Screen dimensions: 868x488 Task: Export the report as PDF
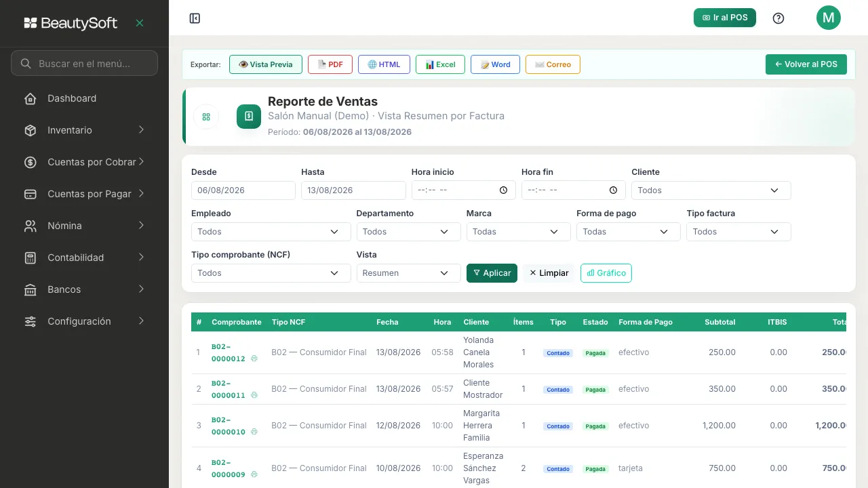tap(330, 64)
